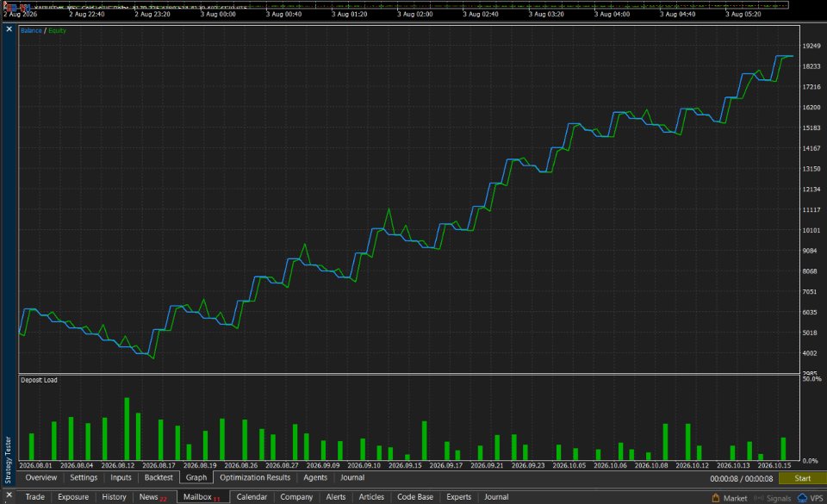
Task: Show the Optimization Results tab
Action: tap(255, 477)
